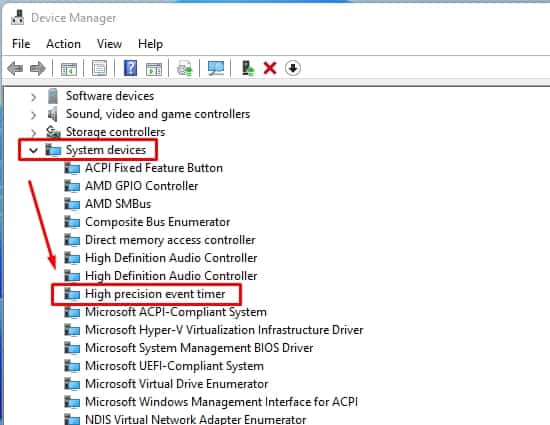Select Microsoft ACPI-Compliant System
550x425 pixels.
pyautogui.click(x=176, y=312)
